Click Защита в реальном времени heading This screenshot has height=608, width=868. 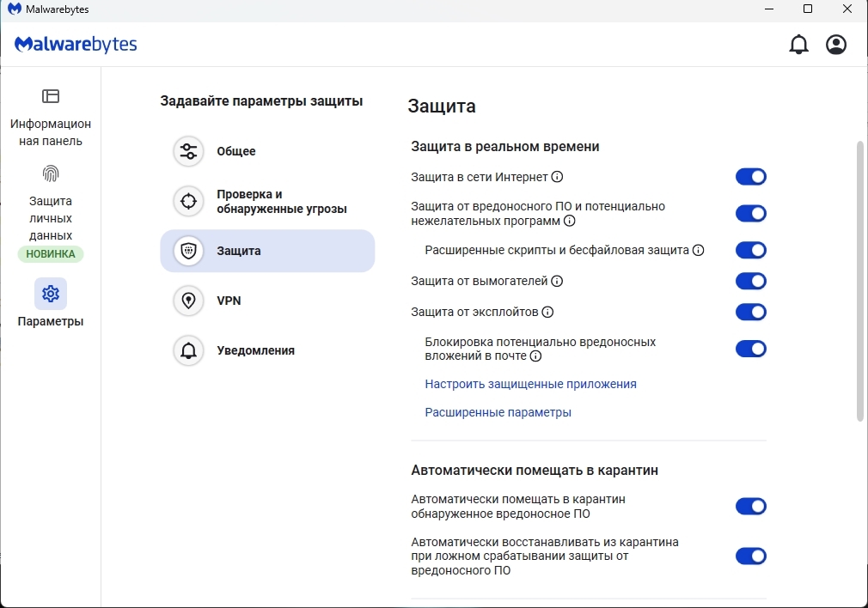pos(504,147)
